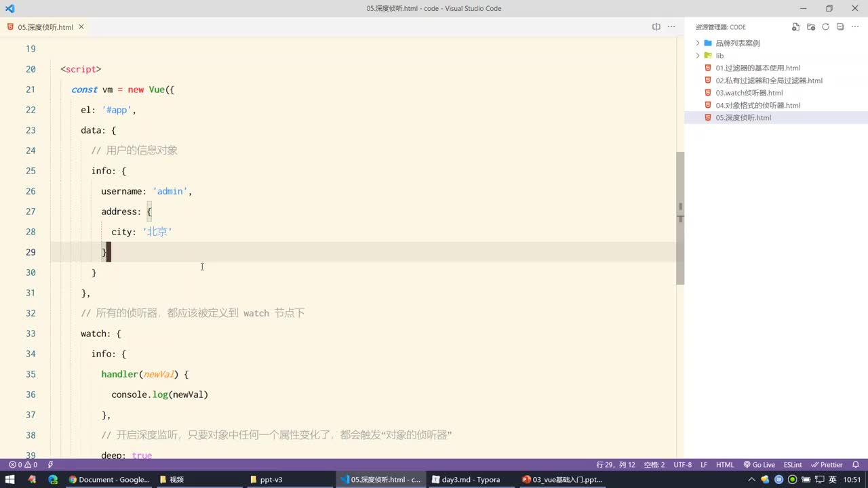Click the 资源管理器: CODE panel title
The image size is (868, 488).
[720, 27]
